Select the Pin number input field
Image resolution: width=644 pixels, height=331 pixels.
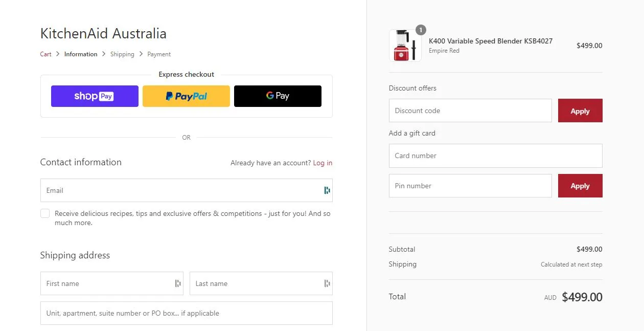pyautogui.click(x=470, y=185)
